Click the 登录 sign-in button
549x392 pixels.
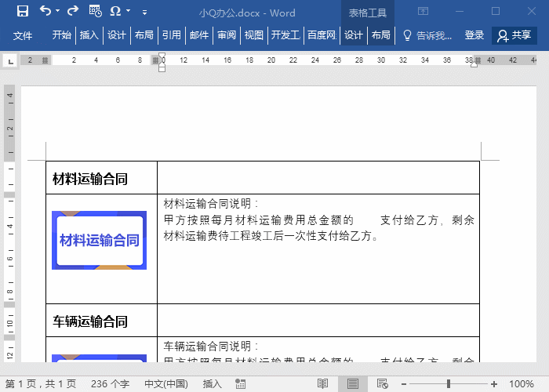point(474,35)
